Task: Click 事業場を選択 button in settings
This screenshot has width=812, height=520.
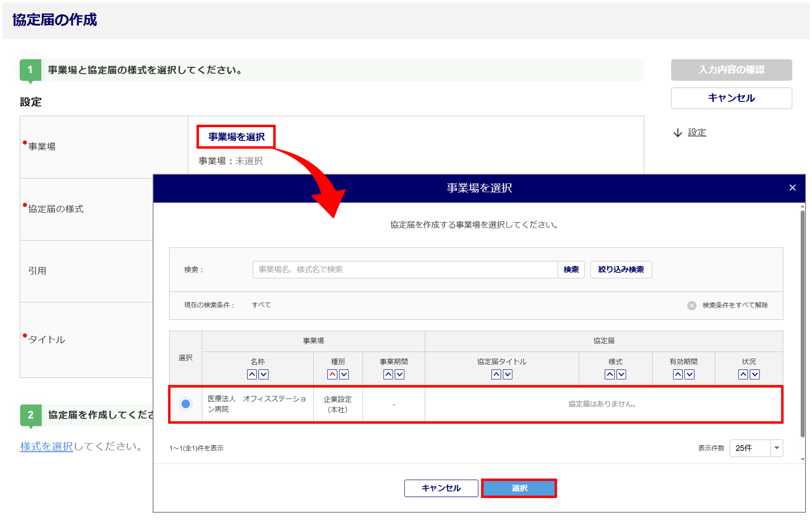Action: click(x=236, y=137)
